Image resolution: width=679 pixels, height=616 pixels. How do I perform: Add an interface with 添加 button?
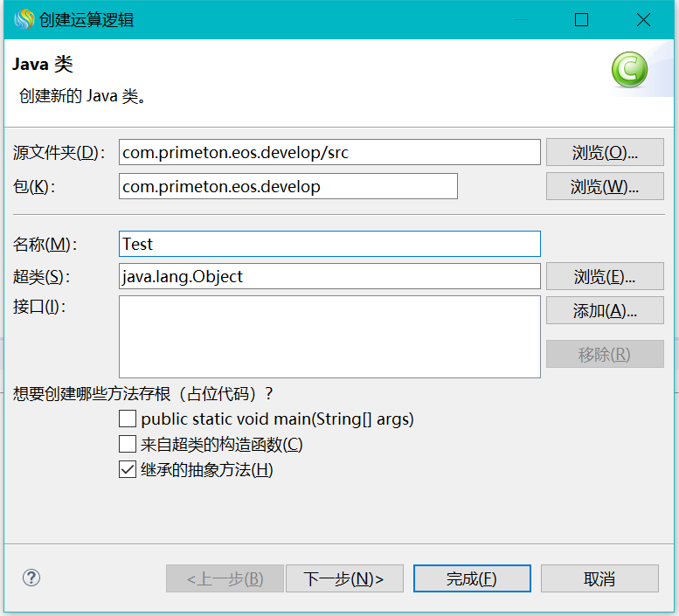(x=605, y=310)
